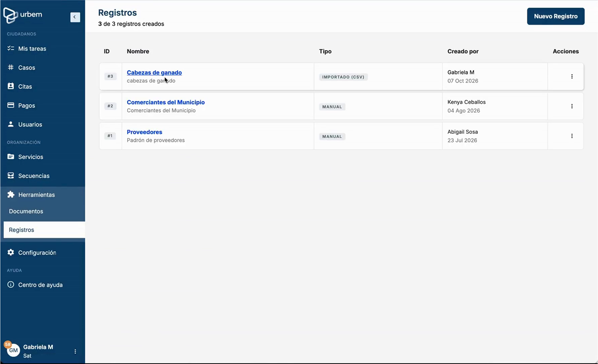Click the Nuevo Registro button
The width and height of the screenshot is (598, 364).
point(555,16)
